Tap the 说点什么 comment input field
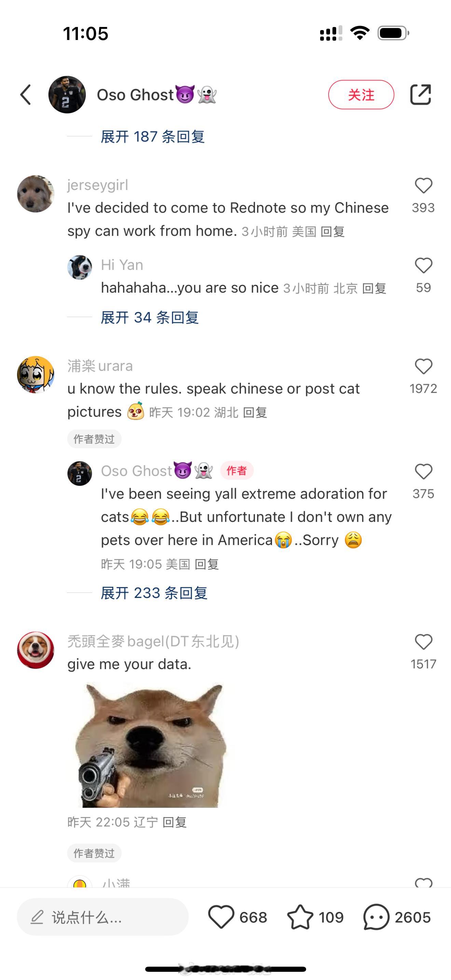The height and width of the screenshot is (980, 451). tap(103, 917)
